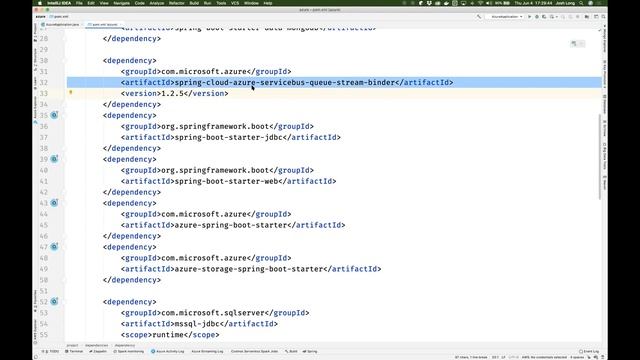
Task: Click the azure-storage-spring-boot-starter artifactId text
Action: [249, 269]
